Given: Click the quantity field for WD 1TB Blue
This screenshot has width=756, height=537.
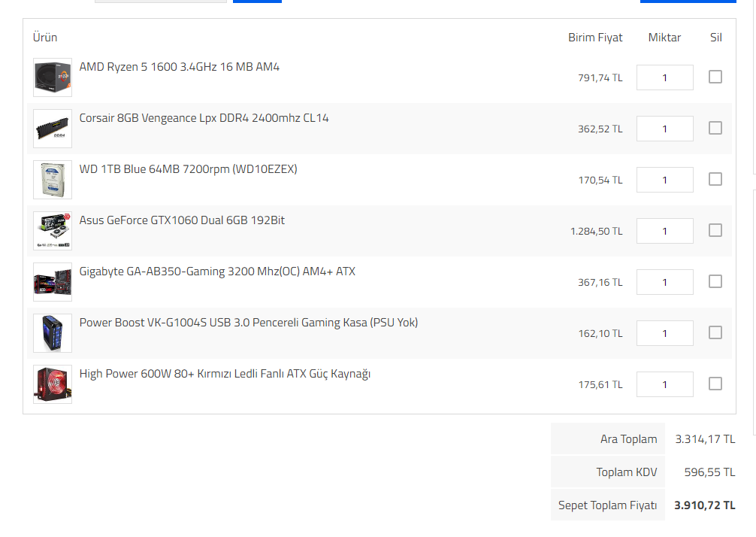Looking at the screenshot, I should pyautogui.click(x=664, y=180).
